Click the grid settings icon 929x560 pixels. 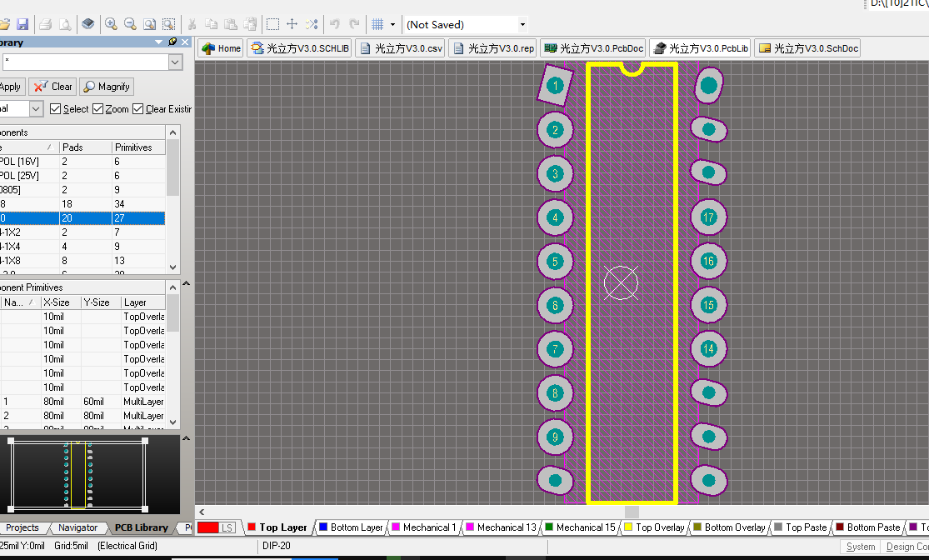[377, 24]
